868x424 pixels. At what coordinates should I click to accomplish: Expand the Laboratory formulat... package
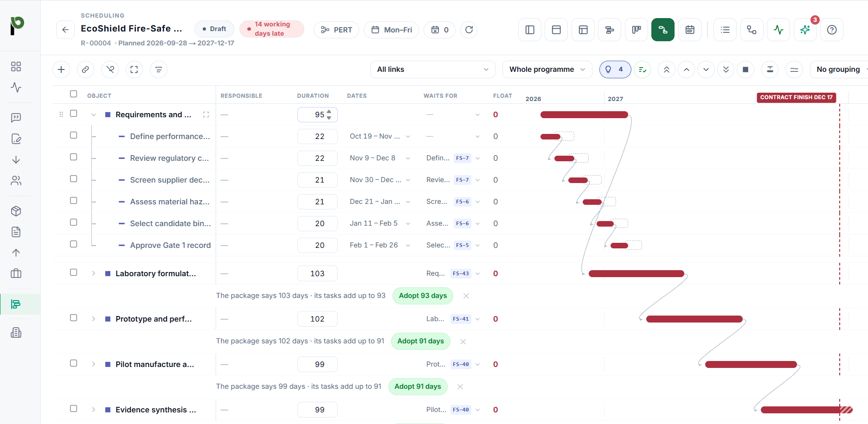click(94, 274)
